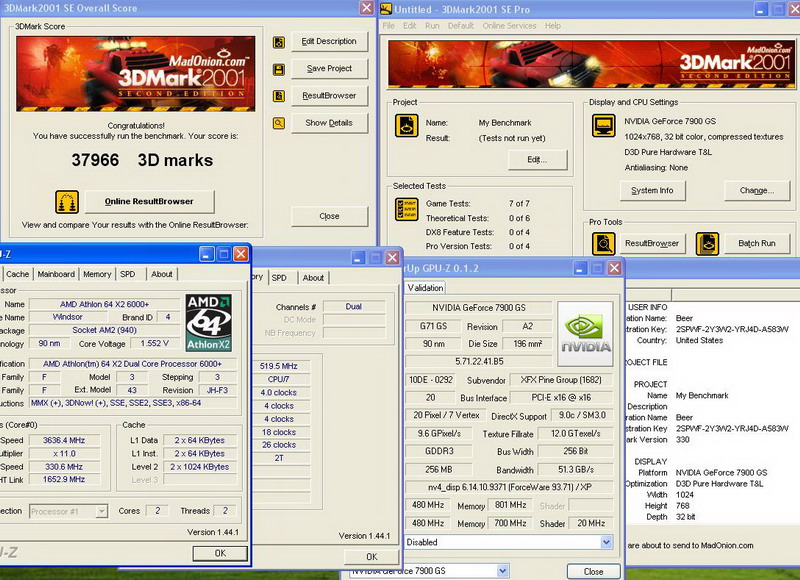Click the HT Link value 1652.9 MHz
This screenshot has width=800, height=580.
tap(64, 480)
